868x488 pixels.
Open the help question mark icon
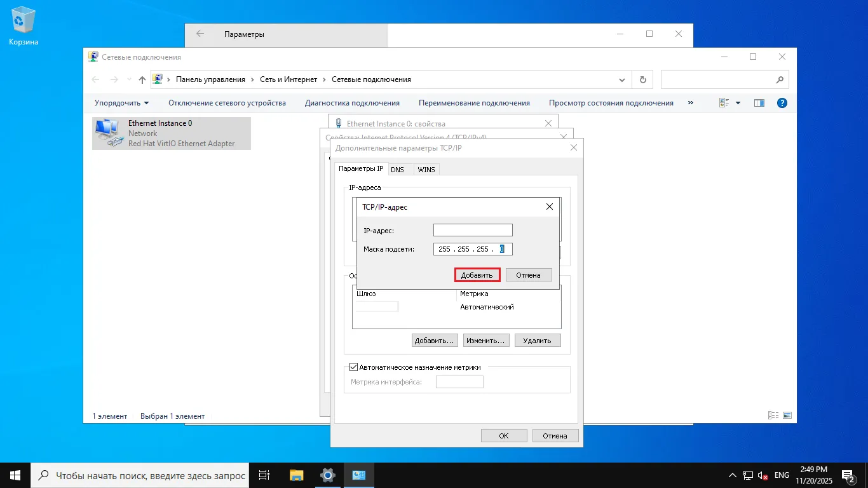pyautogui.click(x=782, y=103)
